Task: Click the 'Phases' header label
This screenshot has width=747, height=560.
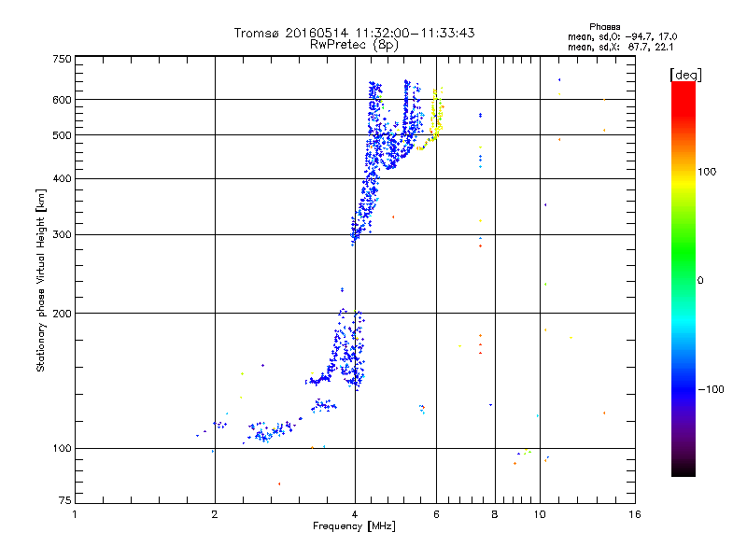Action: [x=604, y=27]
